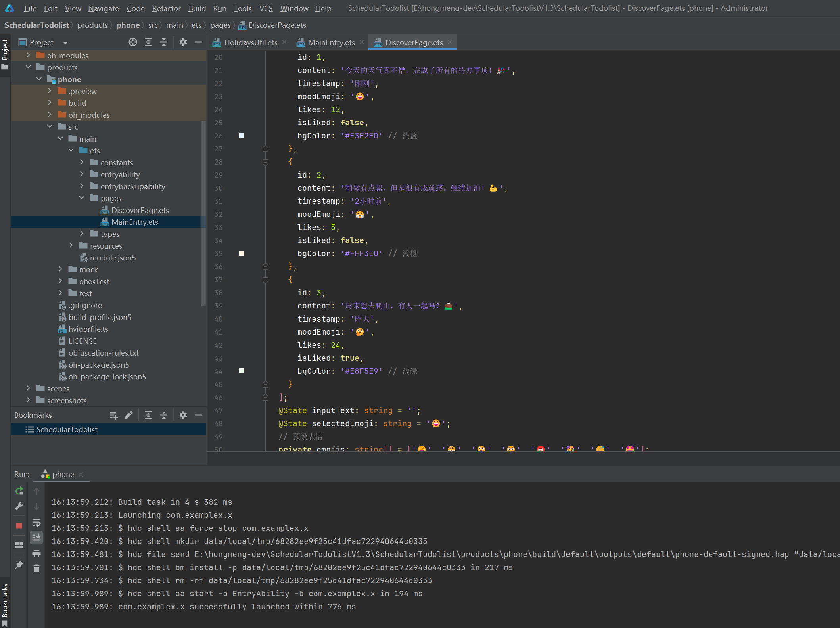
Task: Switch to HolidaysUtil.ets tab
Action: [250, 42]
